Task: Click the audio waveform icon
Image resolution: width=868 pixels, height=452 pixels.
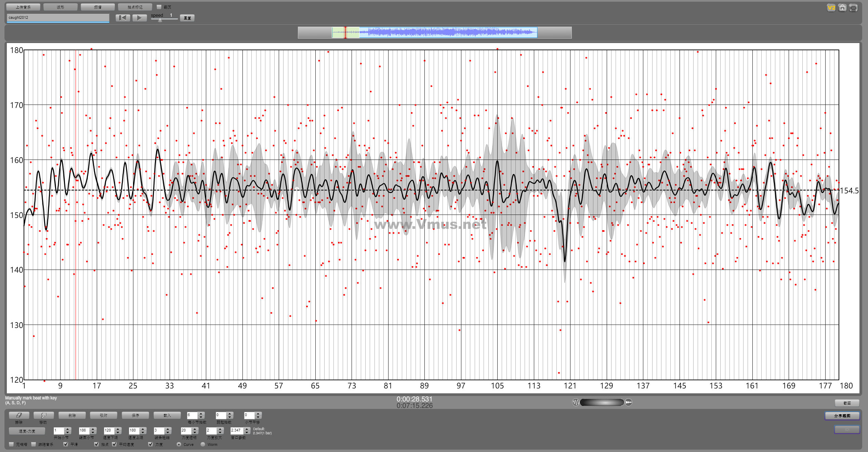Action: point(629,402)
